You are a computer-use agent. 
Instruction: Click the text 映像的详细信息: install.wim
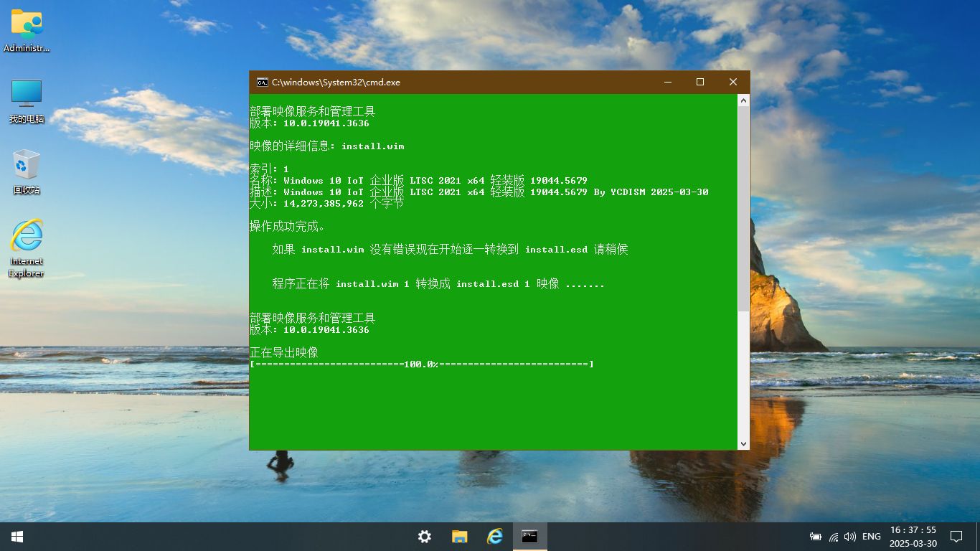327,146
